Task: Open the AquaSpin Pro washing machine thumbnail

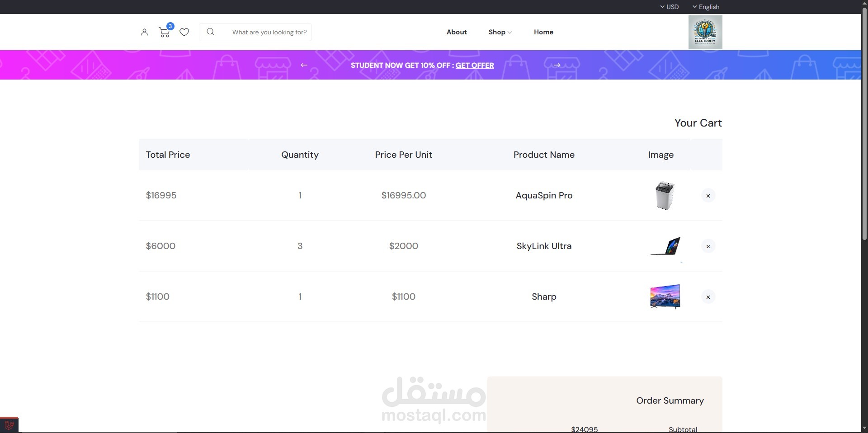Action: click(665, 196)
